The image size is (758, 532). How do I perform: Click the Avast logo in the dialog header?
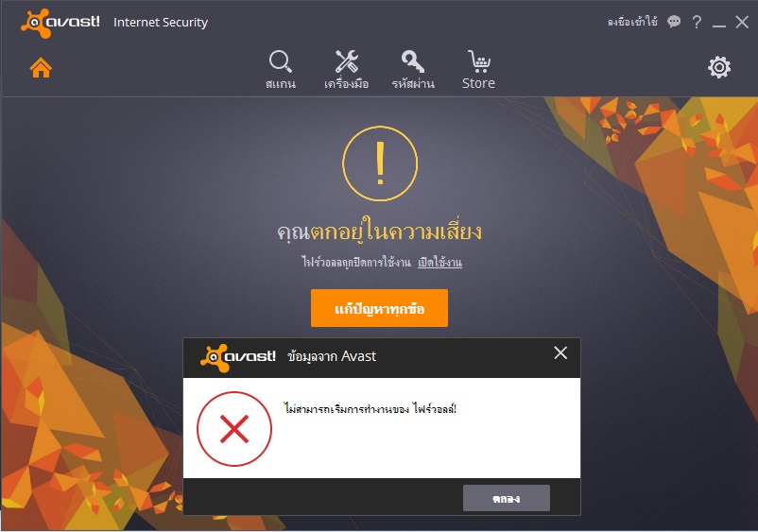pyautogui.click(x=238, y=358)
